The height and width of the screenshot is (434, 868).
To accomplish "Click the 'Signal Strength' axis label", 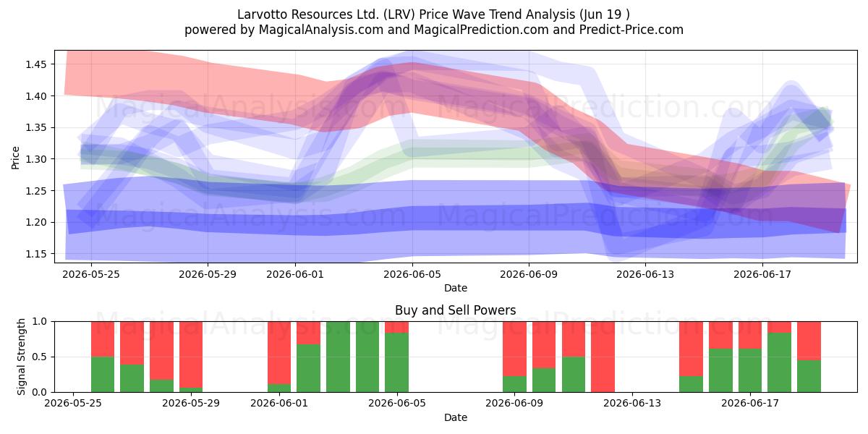I will pyautogui.click(x=22, y=357).
